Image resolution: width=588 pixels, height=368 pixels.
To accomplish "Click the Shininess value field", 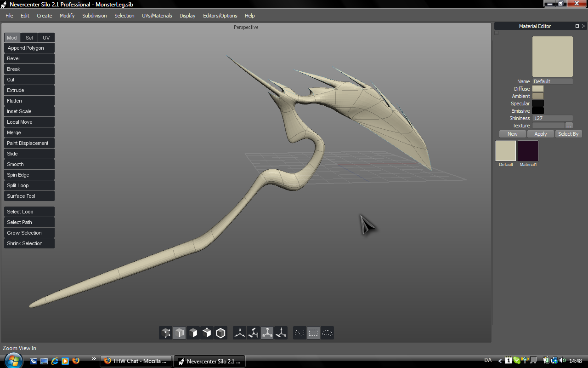I will tap(553, 118).
